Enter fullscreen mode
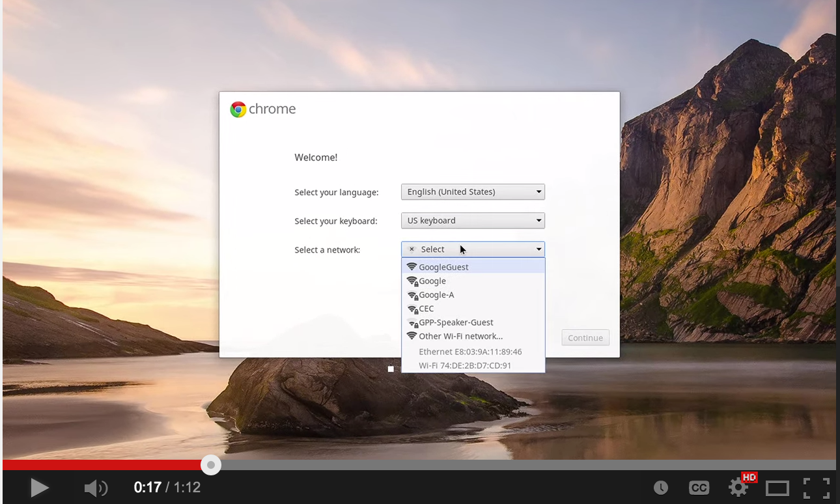 816,488
